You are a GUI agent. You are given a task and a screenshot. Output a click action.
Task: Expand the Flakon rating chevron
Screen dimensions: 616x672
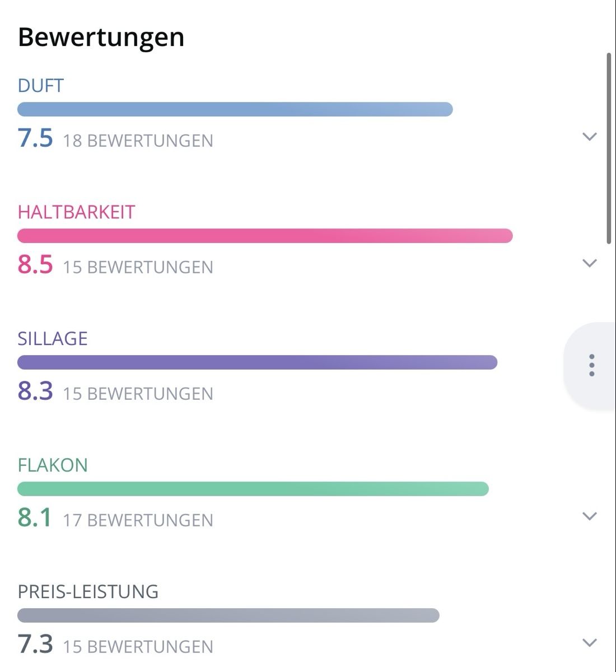[590, 516]
